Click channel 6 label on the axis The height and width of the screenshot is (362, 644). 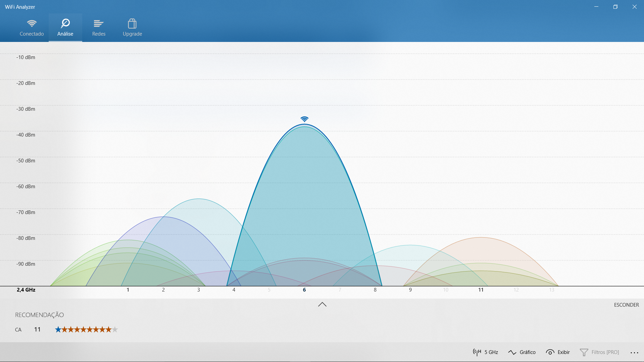coord(304,290)
